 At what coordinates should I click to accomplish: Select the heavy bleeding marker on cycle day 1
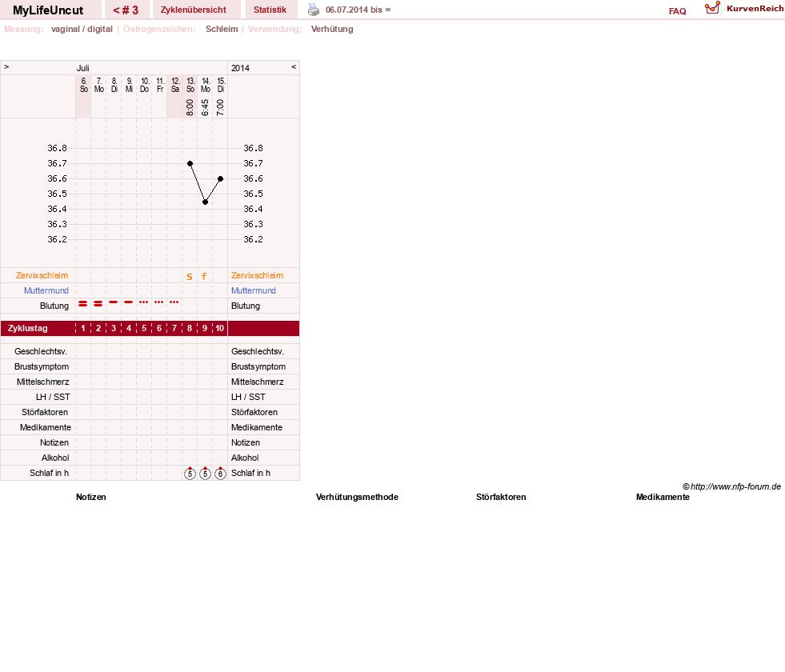coord(83,304)
